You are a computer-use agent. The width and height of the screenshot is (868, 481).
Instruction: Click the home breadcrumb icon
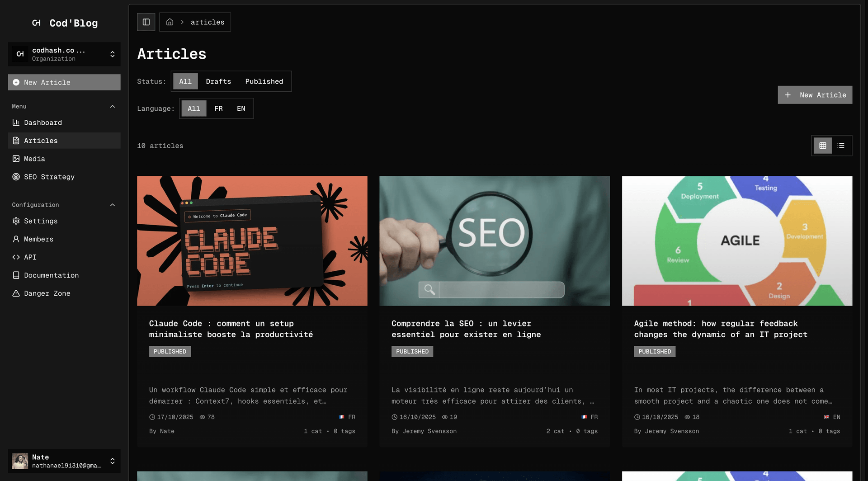[x=170, y=22]
